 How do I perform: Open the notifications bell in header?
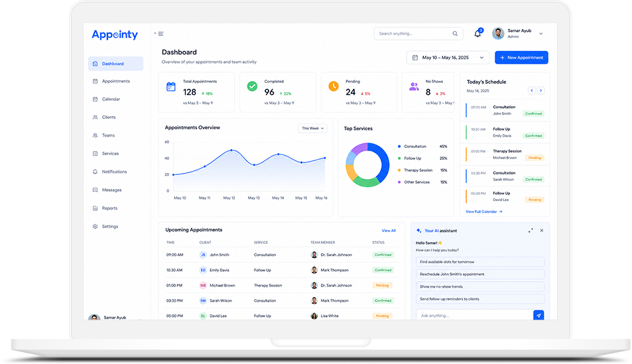click(477, 33)
